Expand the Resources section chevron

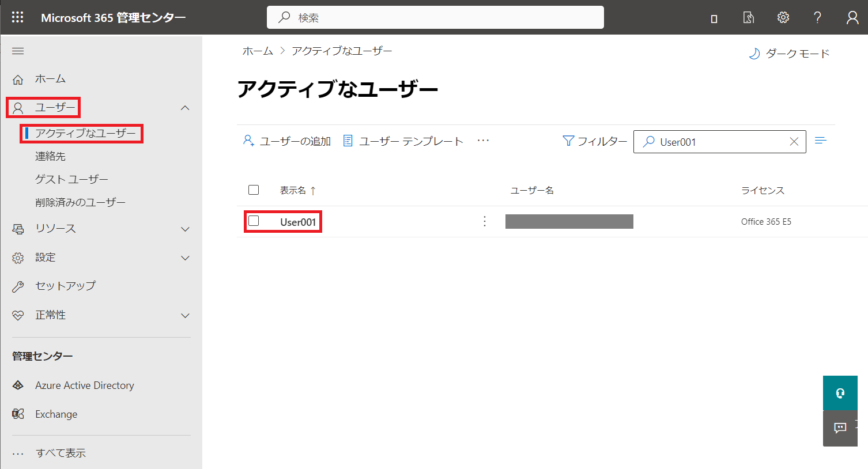pos(185,229)
